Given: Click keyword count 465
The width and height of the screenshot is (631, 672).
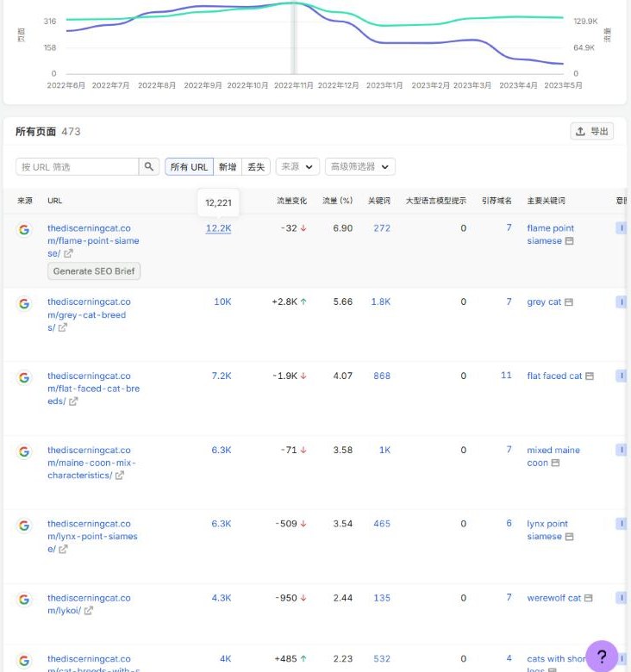Looking at the screenshot, I should pos(382,524).
